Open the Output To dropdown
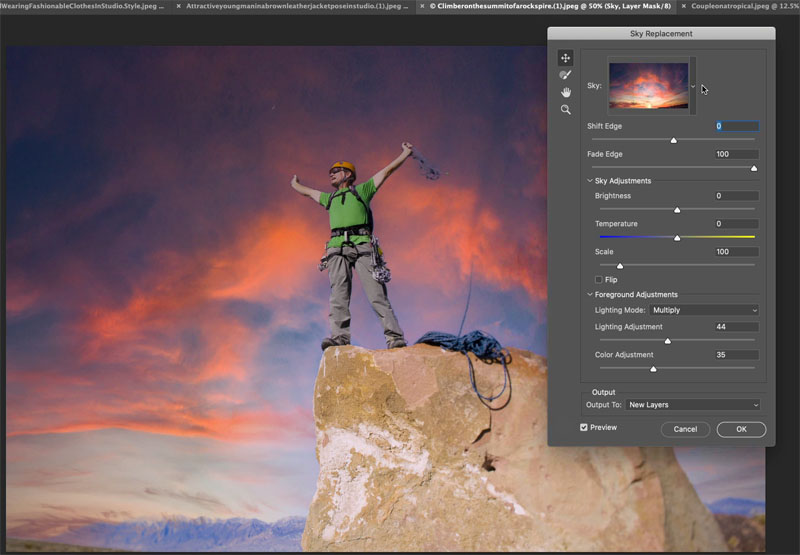800x555 pixels. (x=692, y=405)
